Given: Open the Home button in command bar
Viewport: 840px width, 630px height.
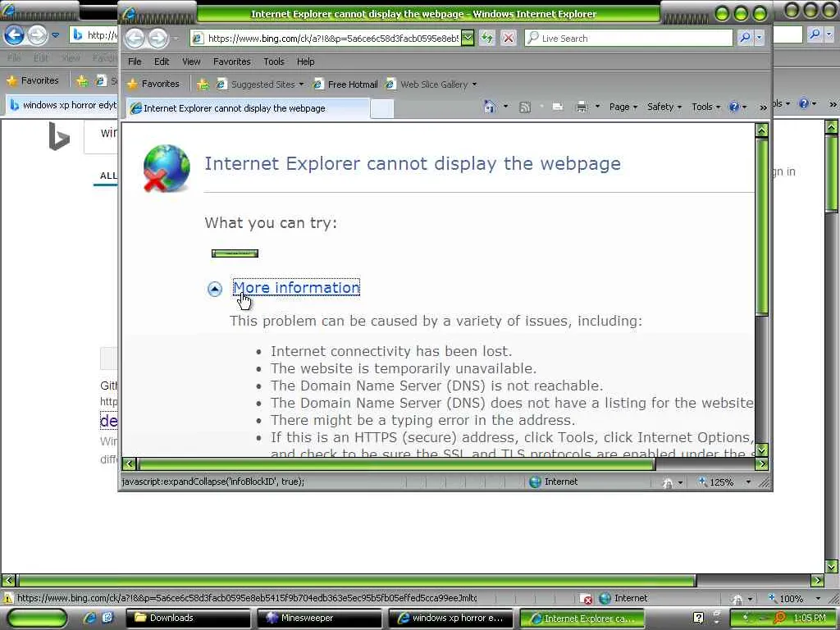Looking at the screenshot, I should click(x=490, y=107).
